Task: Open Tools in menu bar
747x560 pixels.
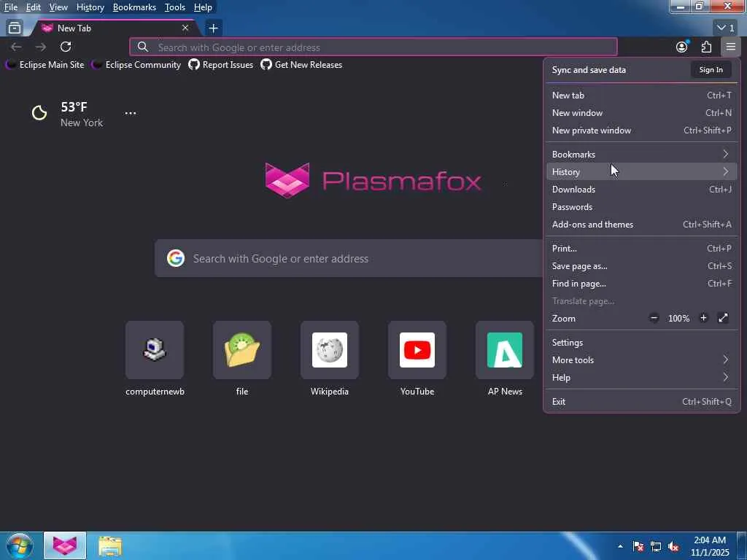Action: (x=175, y=7)
